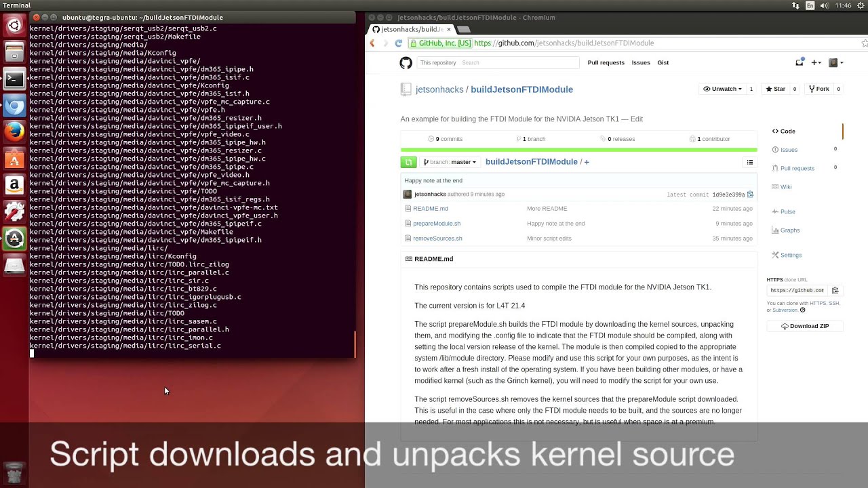
Task: Open clone URL help icon
Action: click(802, 310)
